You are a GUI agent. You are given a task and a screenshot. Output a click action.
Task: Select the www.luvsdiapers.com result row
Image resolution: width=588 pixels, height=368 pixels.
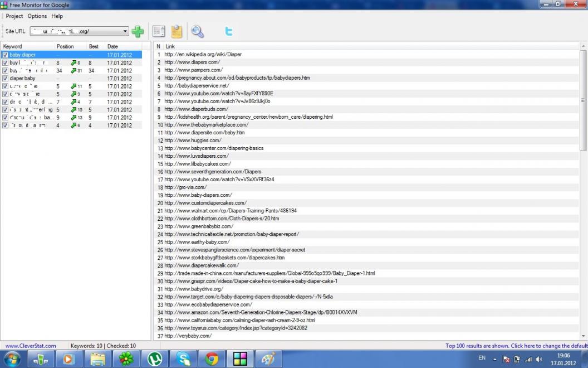pos(367,156)
